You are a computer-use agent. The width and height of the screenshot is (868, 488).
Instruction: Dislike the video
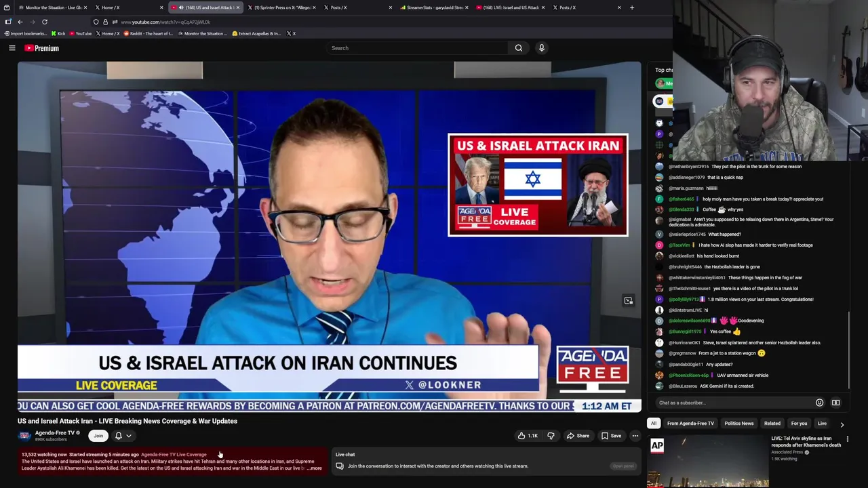click(551, 436)
